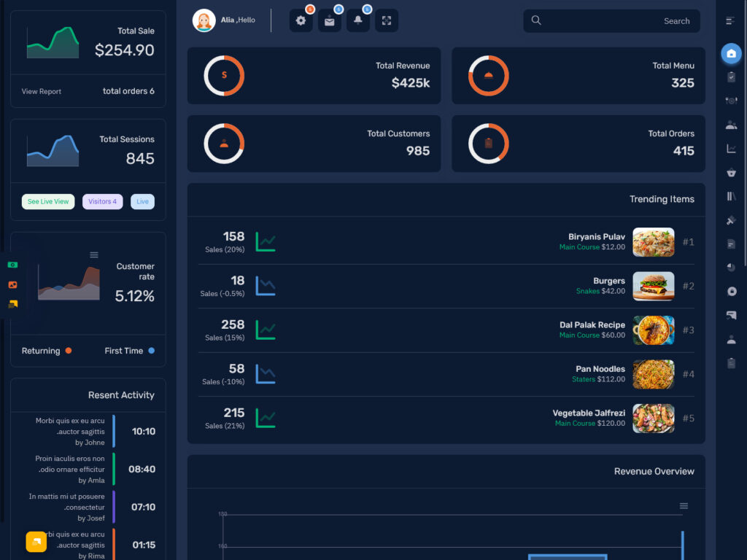The image size is (747, 560).
Task: Open the chat message icon in right sidebar
Action: point(731,315)
